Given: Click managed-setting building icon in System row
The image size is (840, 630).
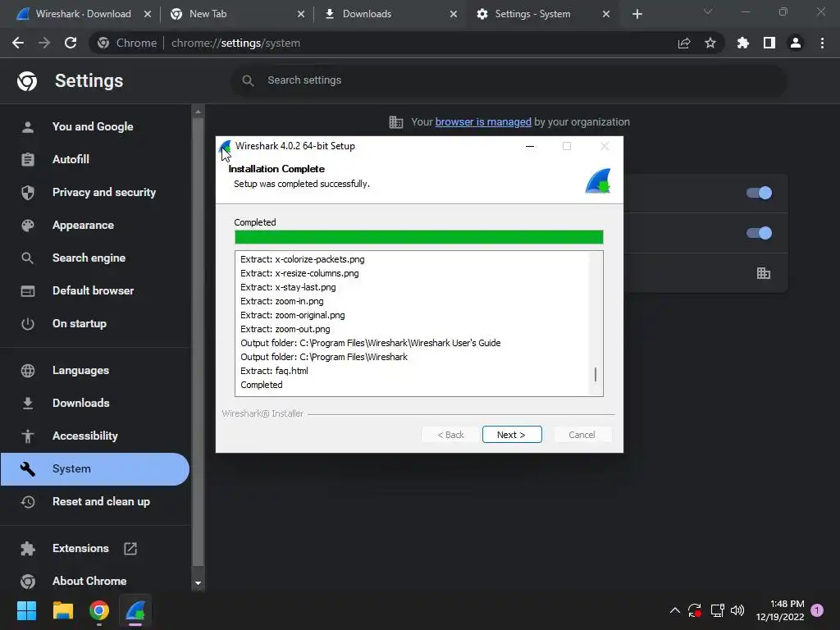Looking at the screenshot, I should (764, 273).
